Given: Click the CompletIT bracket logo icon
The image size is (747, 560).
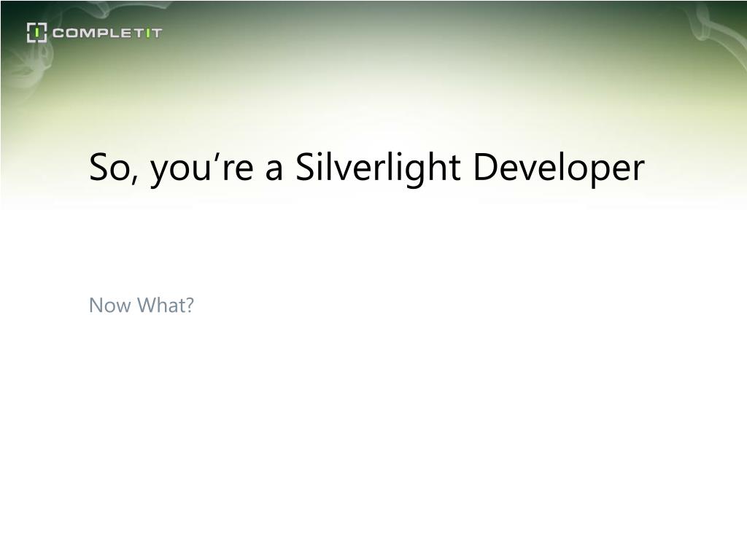Looking at the screenshot, I should tap(36, 32).
